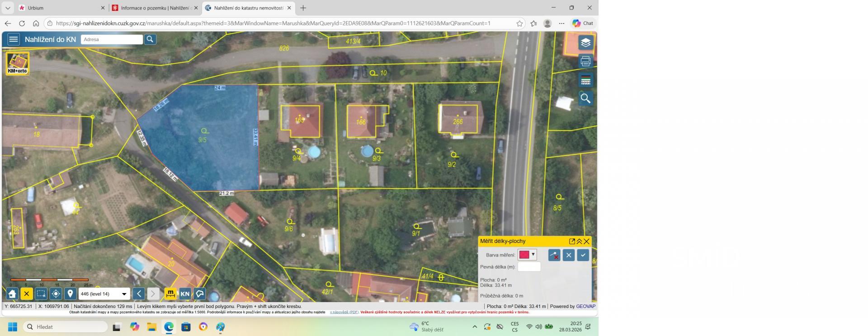The width and height of the screenshot is (868, 336).
Task: Click the print map icon
Action: pos(585,61)
